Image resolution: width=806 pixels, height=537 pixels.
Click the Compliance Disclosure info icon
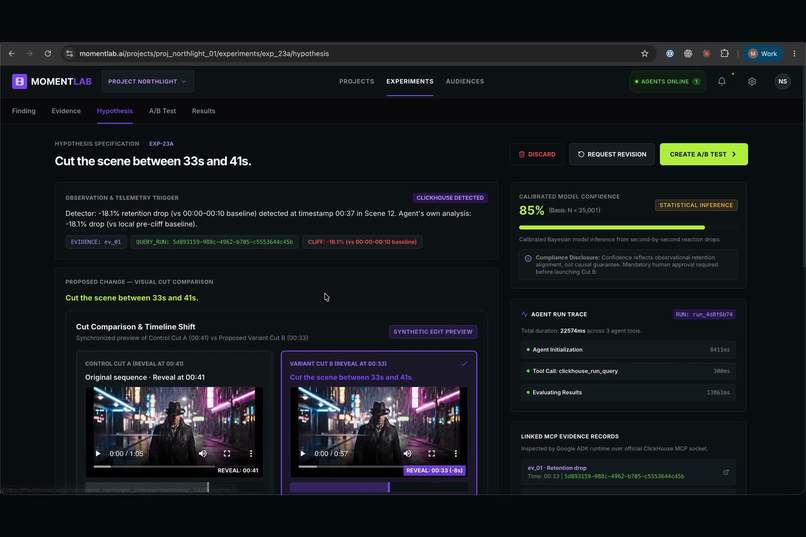pyautogui.click(x=528, y=258)
